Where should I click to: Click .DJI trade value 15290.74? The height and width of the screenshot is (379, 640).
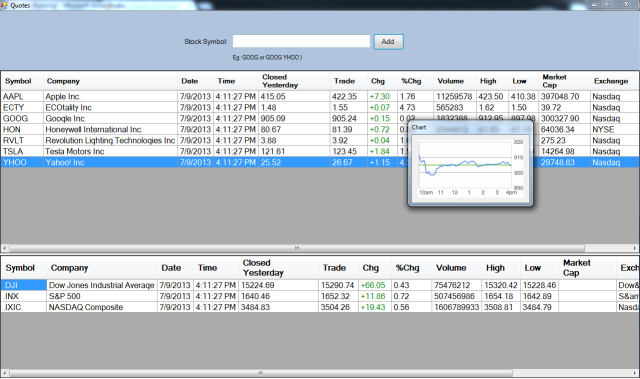[x=338, y=285]
